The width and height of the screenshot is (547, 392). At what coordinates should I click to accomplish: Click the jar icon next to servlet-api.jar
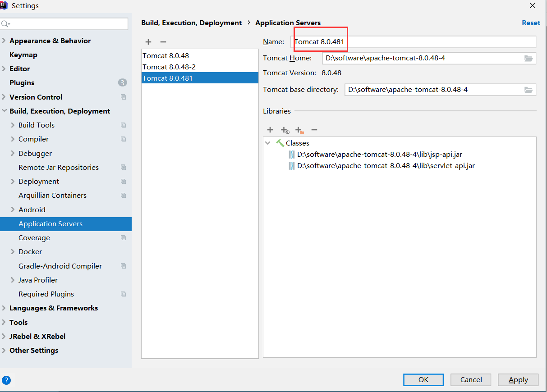click(292, 166)
